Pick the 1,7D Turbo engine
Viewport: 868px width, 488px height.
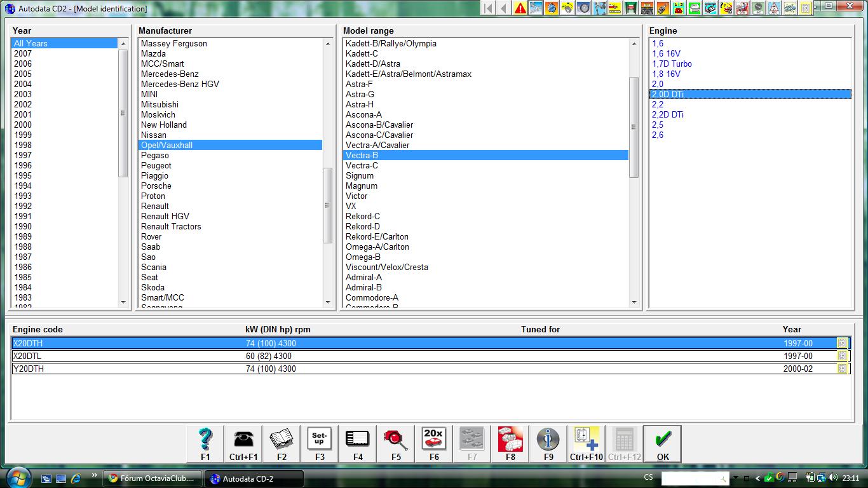[x=672, y=64]
